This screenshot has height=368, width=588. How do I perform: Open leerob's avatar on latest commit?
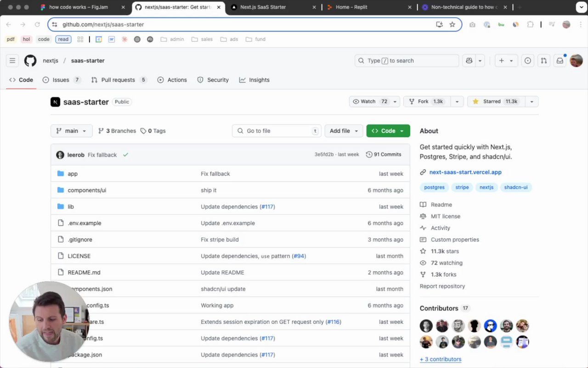60,155
